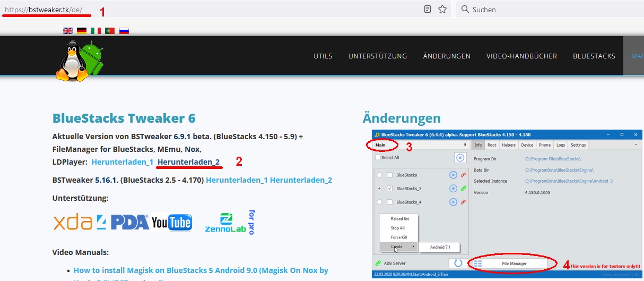Open the BLUESTACKS navigation item

click(x=594, y=56)
